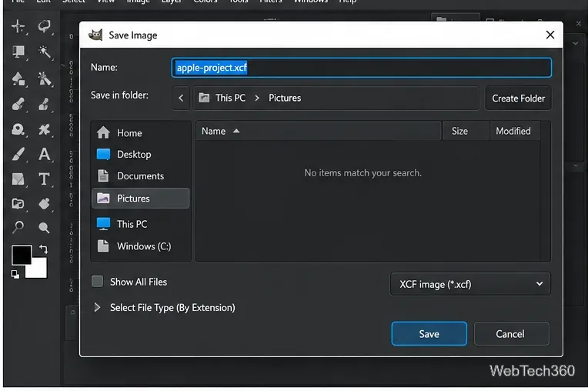Select the letter A tool icon

click(44, 154)
